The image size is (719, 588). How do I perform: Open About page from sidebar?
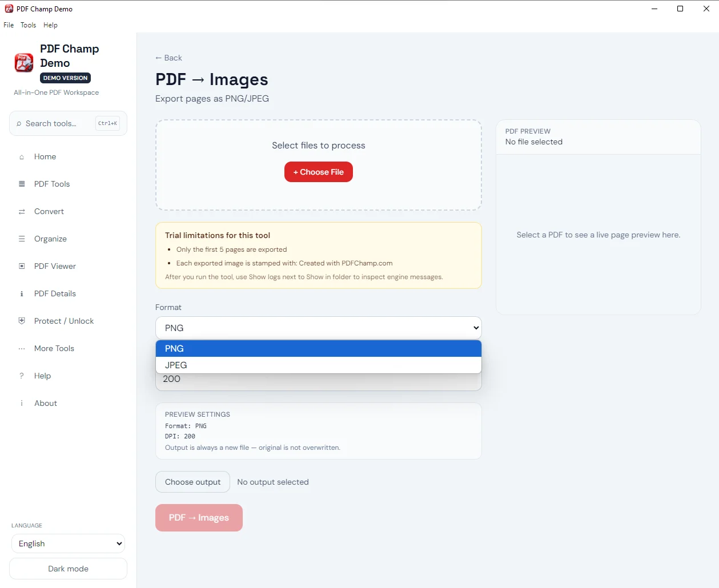tap(68, 403)
